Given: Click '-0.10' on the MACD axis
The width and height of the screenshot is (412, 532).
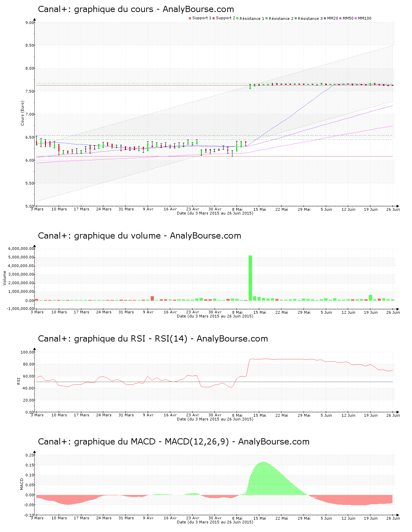Looking at the screenshot, I should tap(29, 515).
